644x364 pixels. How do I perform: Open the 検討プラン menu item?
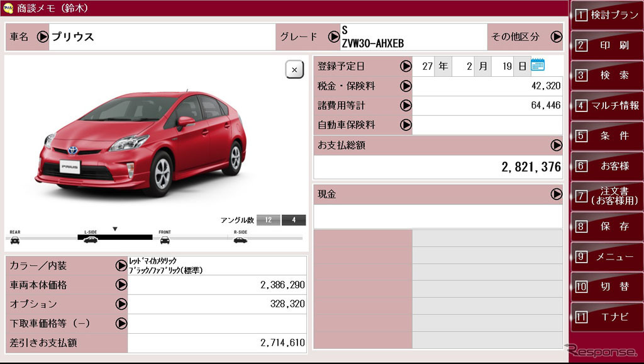click(607, 15)
